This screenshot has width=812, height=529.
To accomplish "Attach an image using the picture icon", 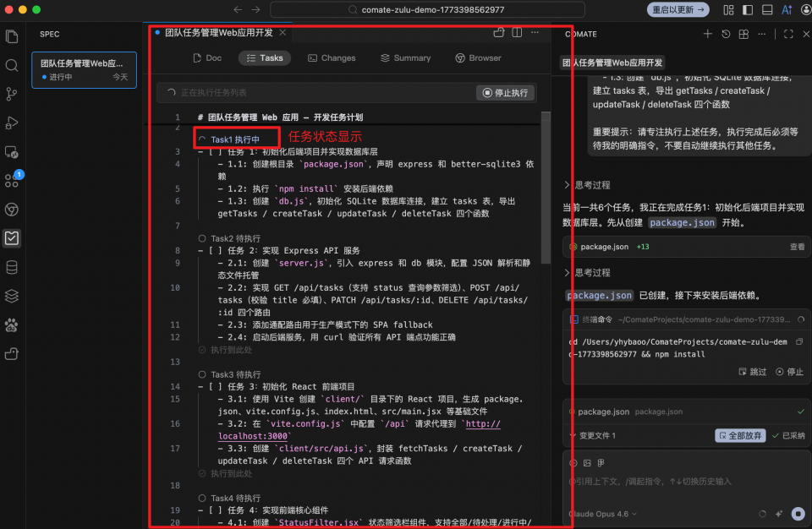I will tap(587, 463).
